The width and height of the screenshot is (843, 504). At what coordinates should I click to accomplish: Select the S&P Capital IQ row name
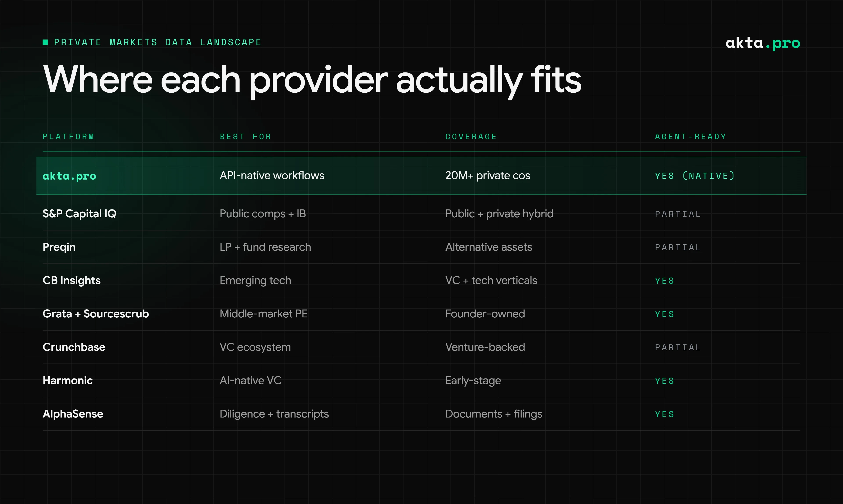pyautogui.click(x=79, y=214)
